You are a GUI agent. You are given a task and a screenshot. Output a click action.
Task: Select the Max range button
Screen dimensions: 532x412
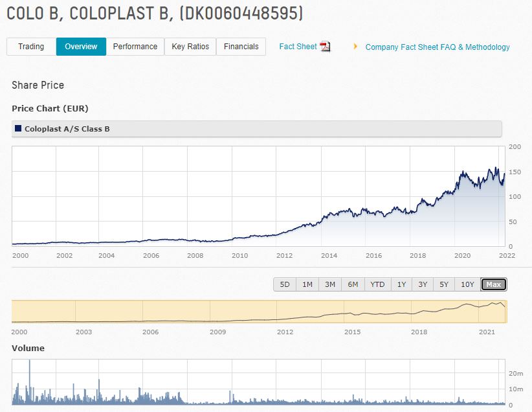point(494,284)
